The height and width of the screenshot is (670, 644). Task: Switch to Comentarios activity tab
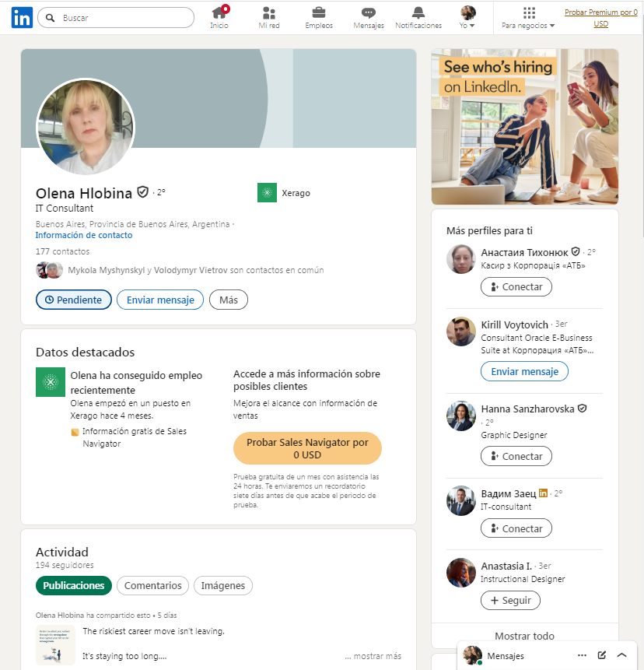click(153, 585)
